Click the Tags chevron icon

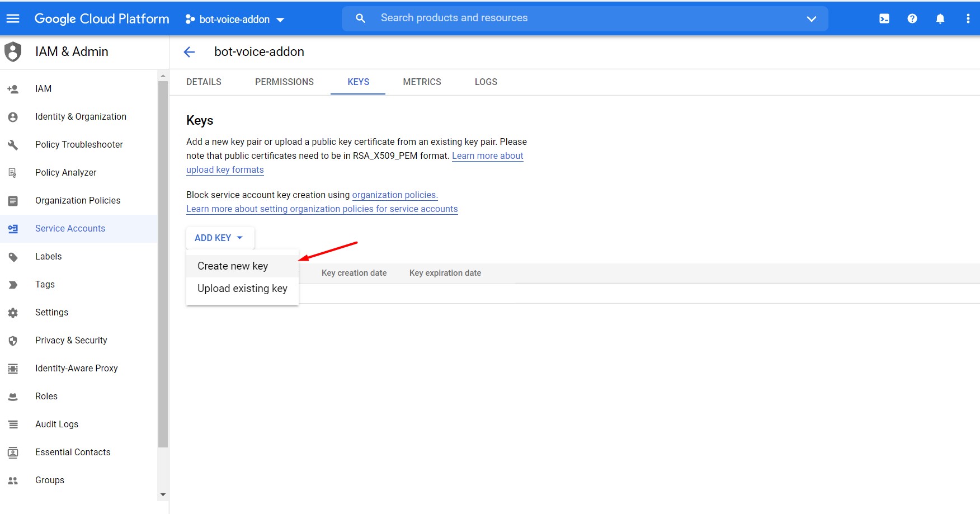(13, 285)
